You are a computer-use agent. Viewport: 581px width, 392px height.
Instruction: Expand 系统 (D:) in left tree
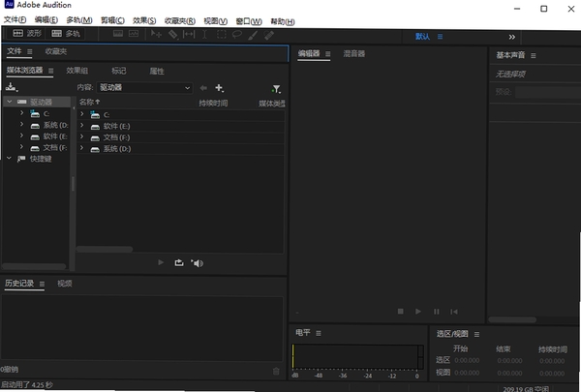[22, 124]
